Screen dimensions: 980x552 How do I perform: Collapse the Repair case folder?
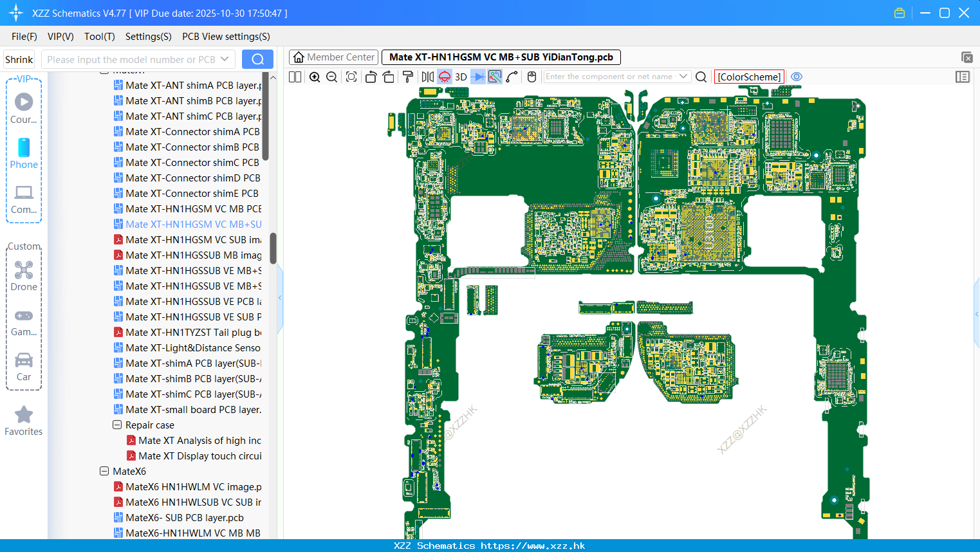(x=117, y=425)
